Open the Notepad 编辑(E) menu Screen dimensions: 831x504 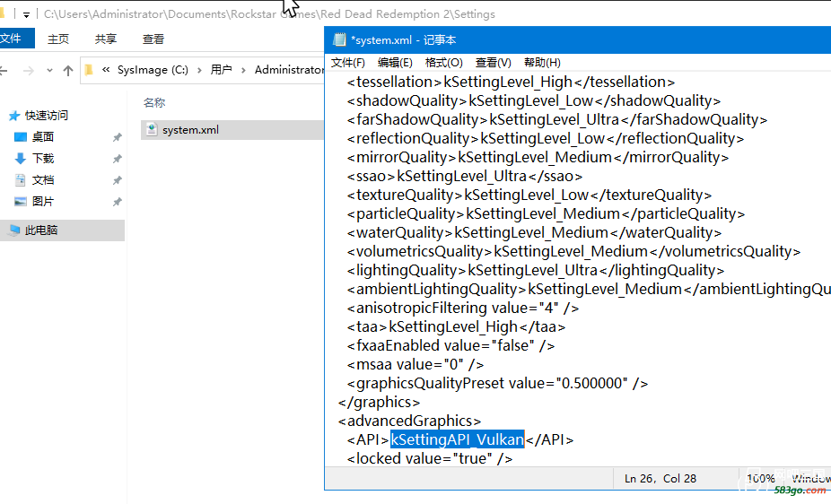(x=395, y=63)
